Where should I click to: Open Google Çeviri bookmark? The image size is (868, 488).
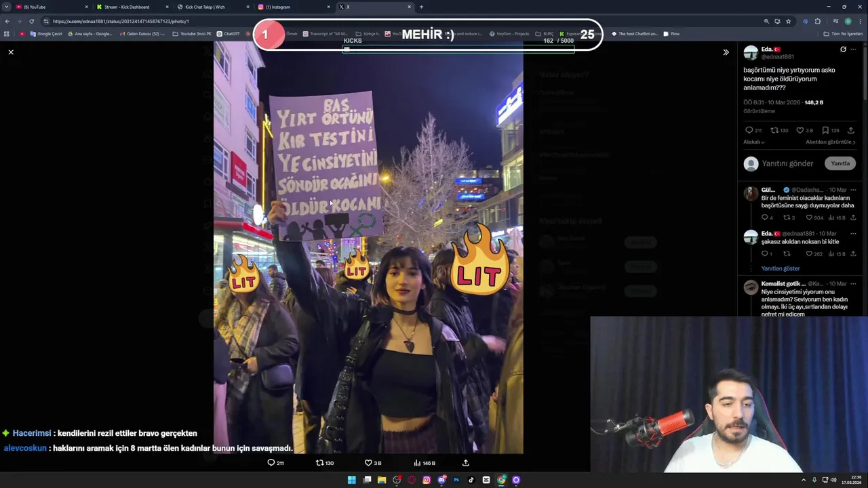point(46,34)
